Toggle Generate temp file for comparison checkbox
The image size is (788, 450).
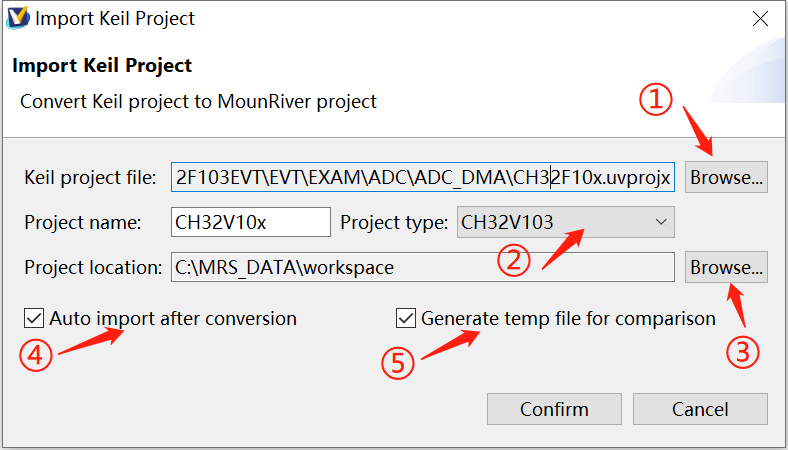(406, 319)
